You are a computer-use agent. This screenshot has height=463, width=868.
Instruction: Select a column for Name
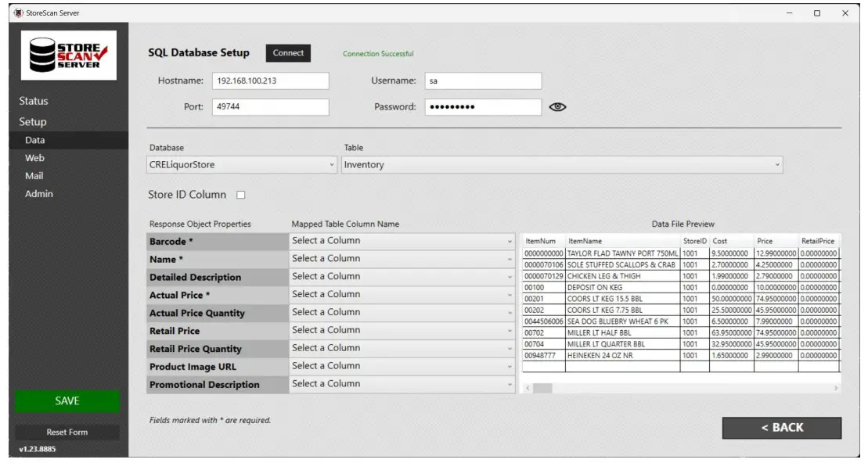402,259
